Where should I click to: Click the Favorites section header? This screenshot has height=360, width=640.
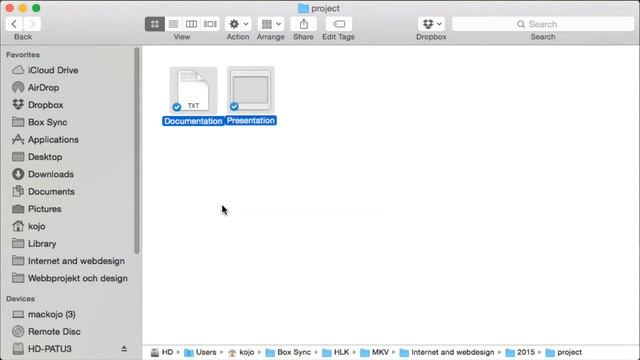[23, 55]
